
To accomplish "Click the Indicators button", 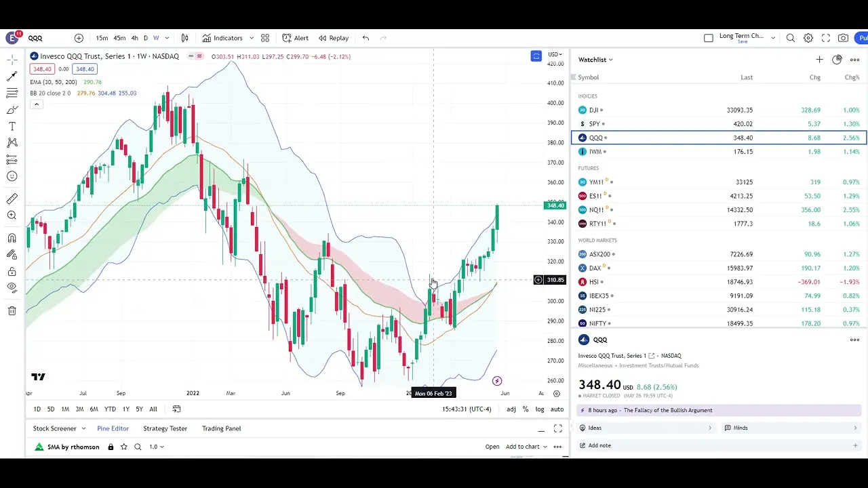I will tap(222, 38).
